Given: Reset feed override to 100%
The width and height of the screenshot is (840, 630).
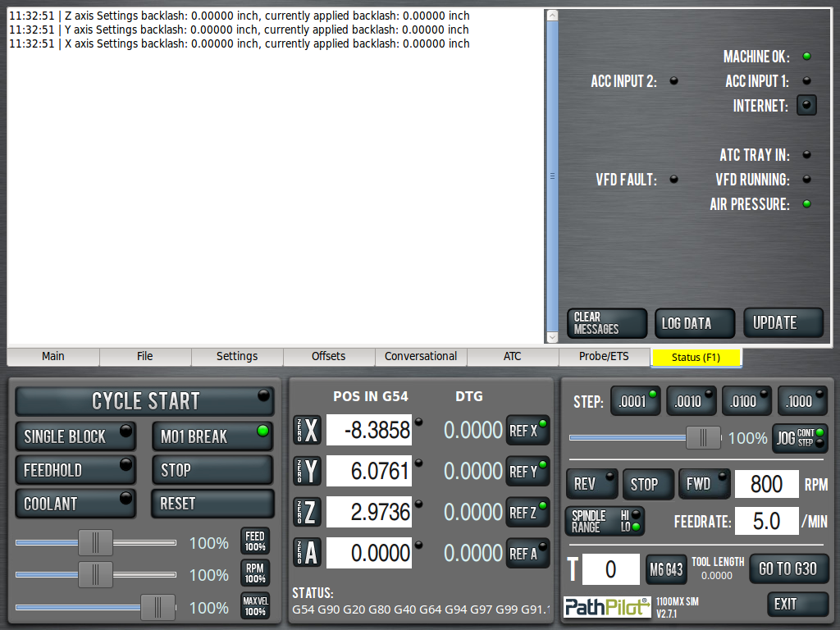Looking at the screenshot, I should 255,541.
